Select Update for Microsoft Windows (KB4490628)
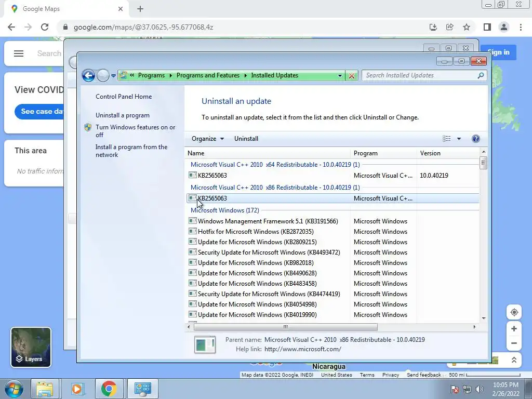 (332, 273)
